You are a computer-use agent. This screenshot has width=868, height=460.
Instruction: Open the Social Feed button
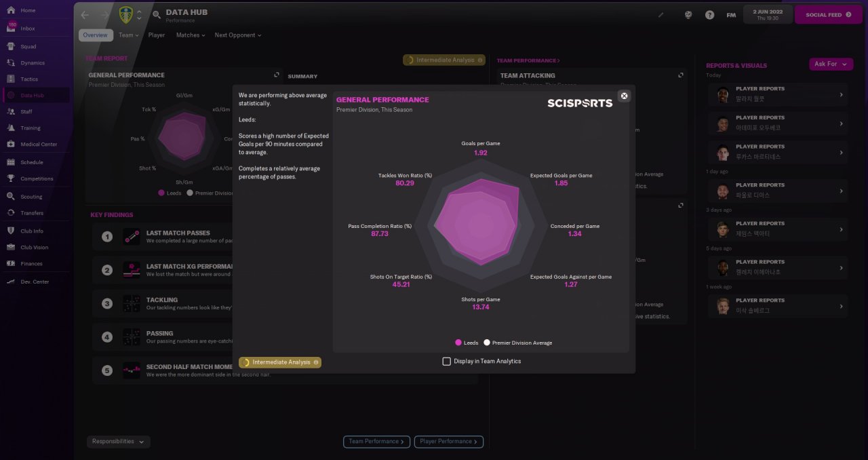828,14
